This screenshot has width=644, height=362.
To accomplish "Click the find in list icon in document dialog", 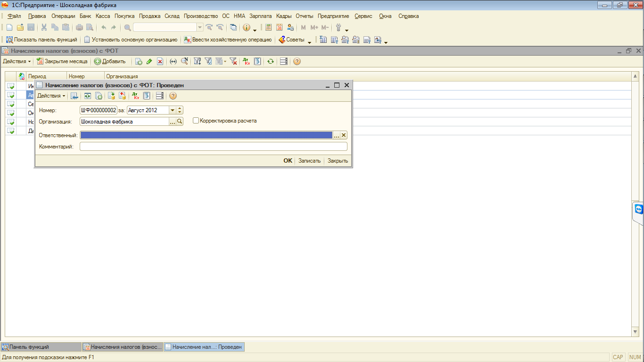I will [x=74, y=96].
